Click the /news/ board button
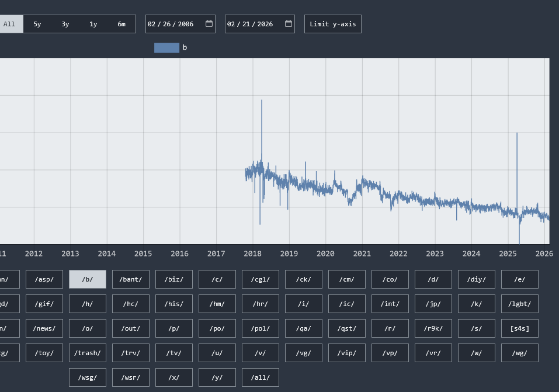Viewport: 559px width, 392px height. tap(44, 328)
